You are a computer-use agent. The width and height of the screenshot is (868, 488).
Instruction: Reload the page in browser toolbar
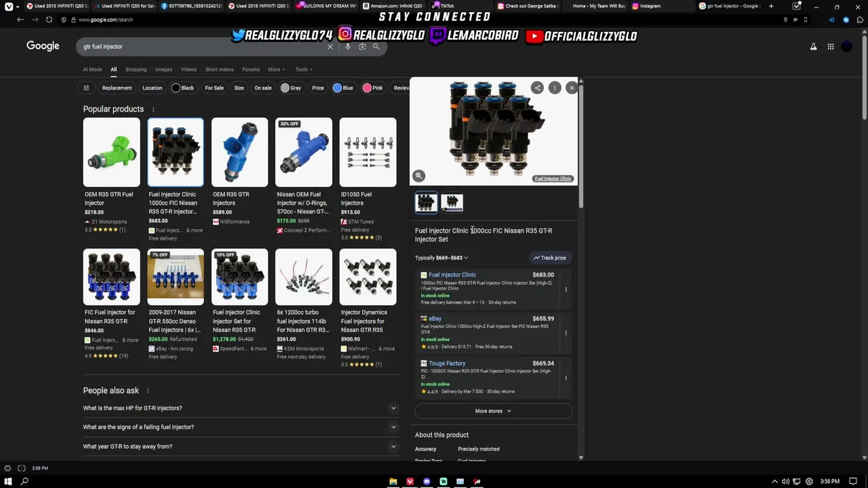tap(49, 20)
